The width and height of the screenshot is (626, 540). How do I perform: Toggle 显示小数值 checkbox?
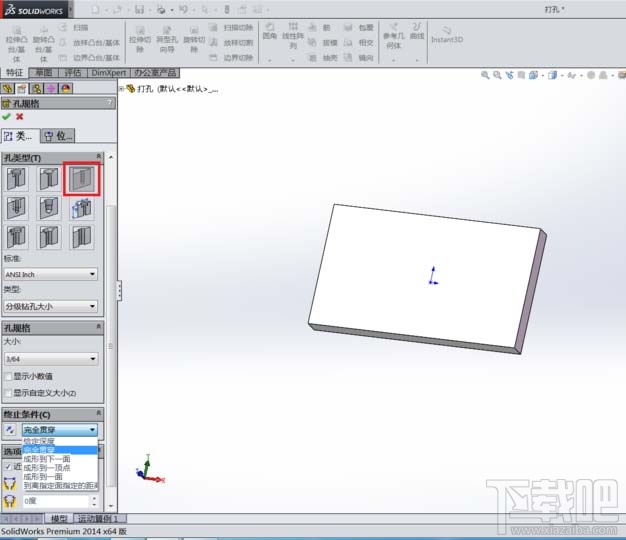8,376
